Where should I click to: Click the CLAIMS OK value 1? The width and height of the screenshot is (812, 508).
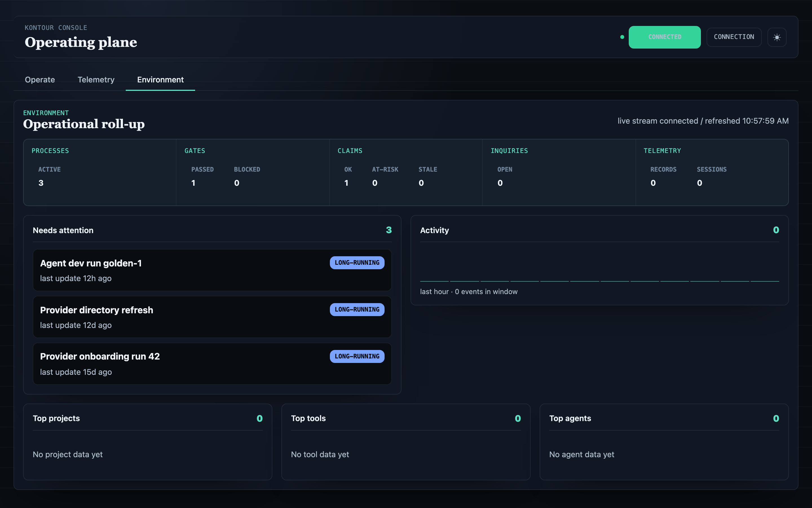click(346, 183)
